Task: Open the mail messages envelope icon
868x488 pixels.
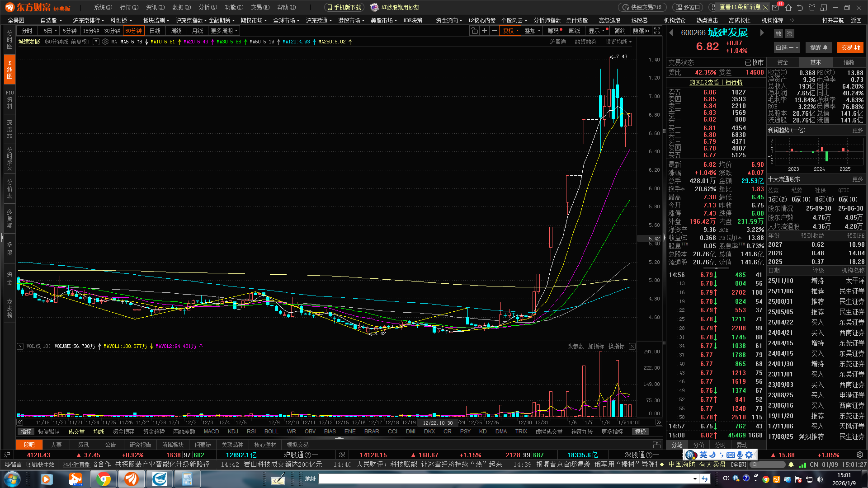Action: pyautogui.click(x=776, y=7)
